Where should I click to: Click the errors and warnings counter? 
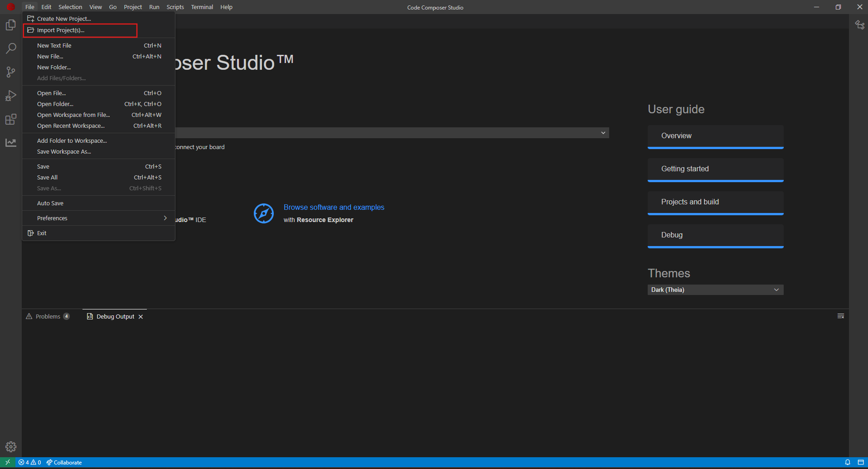tap(29, 462)
